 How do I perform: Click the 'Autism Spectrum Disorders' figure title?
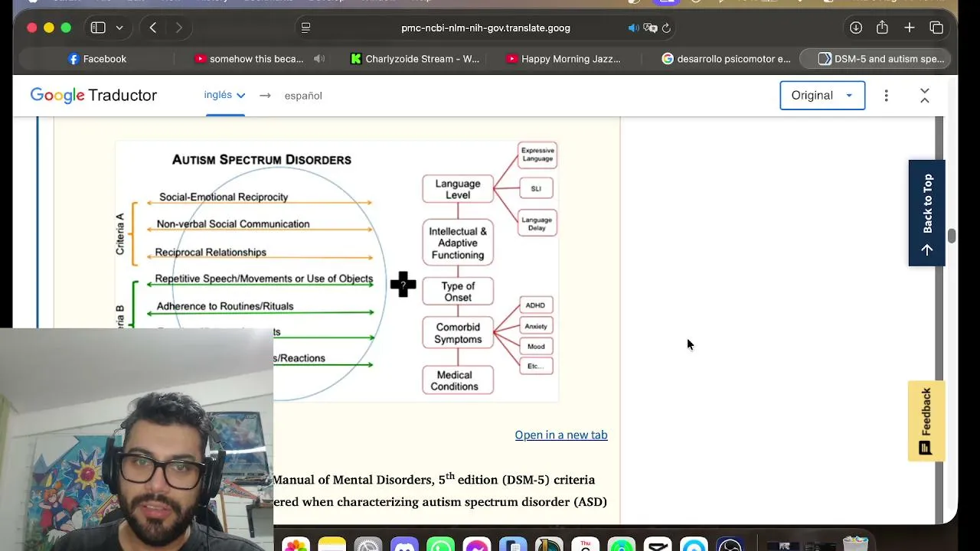click(x=262, y=160)
